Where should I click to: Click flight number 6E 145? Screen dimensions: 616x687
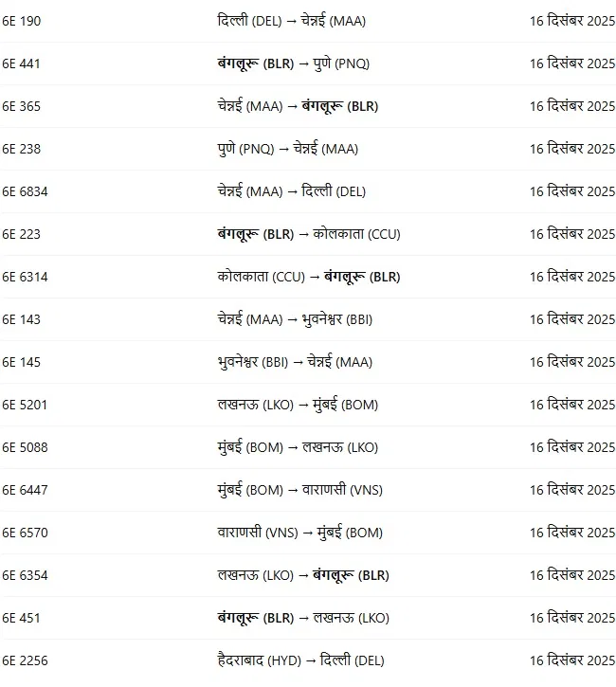point(22,362)
